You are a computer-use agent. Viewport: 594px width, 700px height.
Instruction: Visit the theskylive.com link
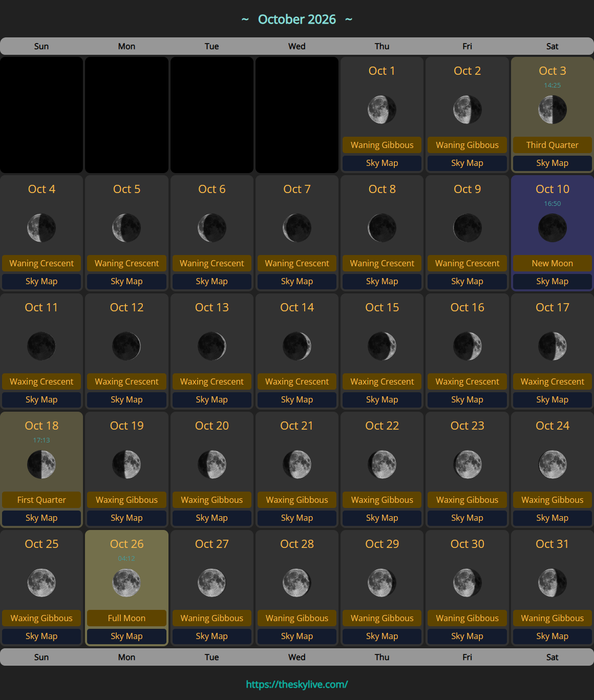click(x=296, y=684)
